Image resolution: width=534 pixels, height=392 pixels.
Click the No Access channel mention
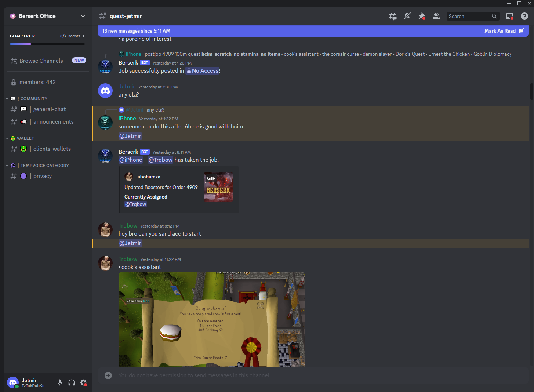point(203,71)
